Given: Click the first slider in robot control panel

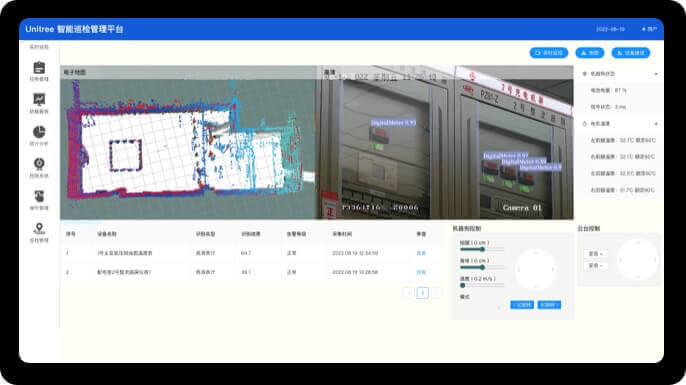Looking at the screenshot, I should pyautogui.click(x=482, y=249).
